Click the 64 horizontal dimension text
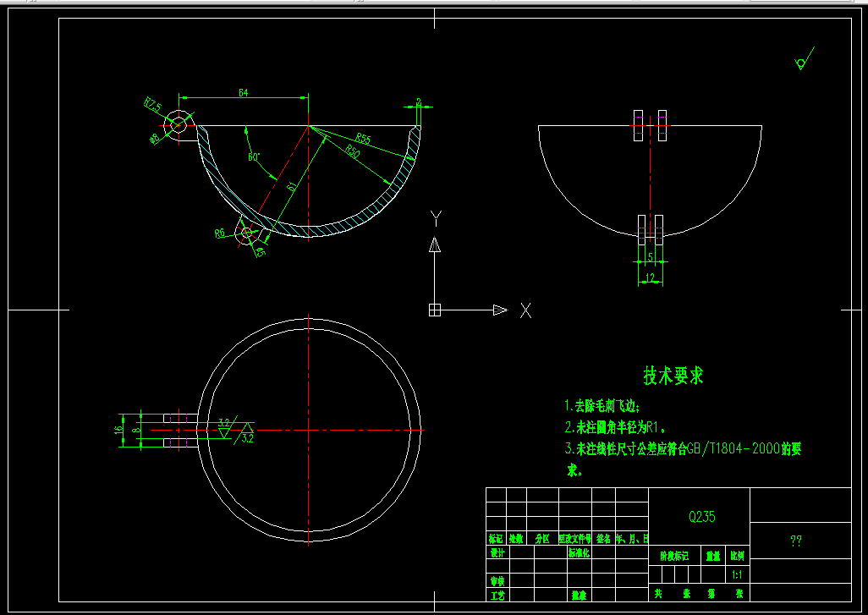Viewport: 868px width, 615px height. (x=243, y=92)
